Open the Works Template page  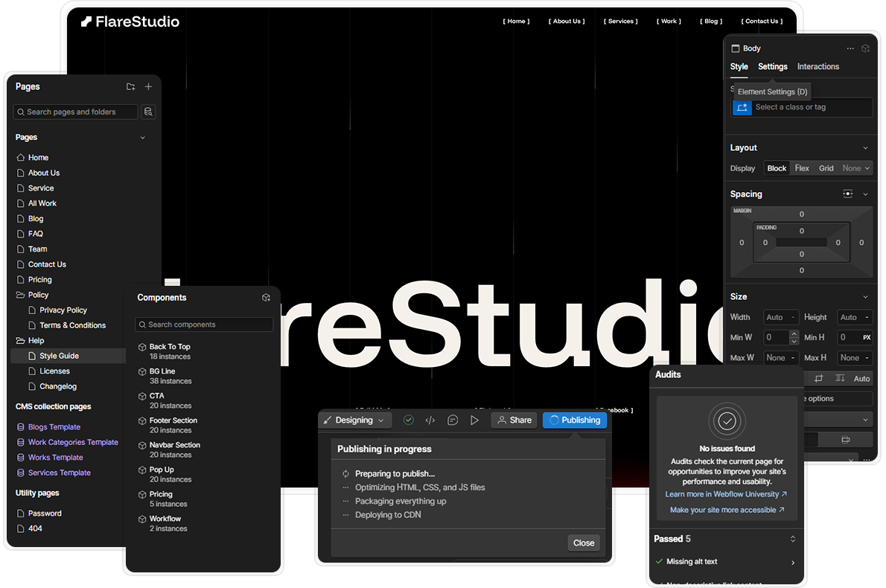(x=55, y=458)
